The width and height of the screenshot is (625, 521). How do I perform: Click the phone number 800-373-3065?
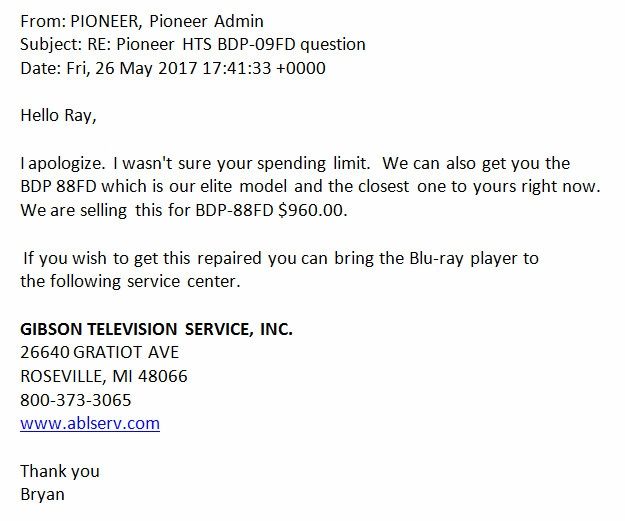(76, 400)
